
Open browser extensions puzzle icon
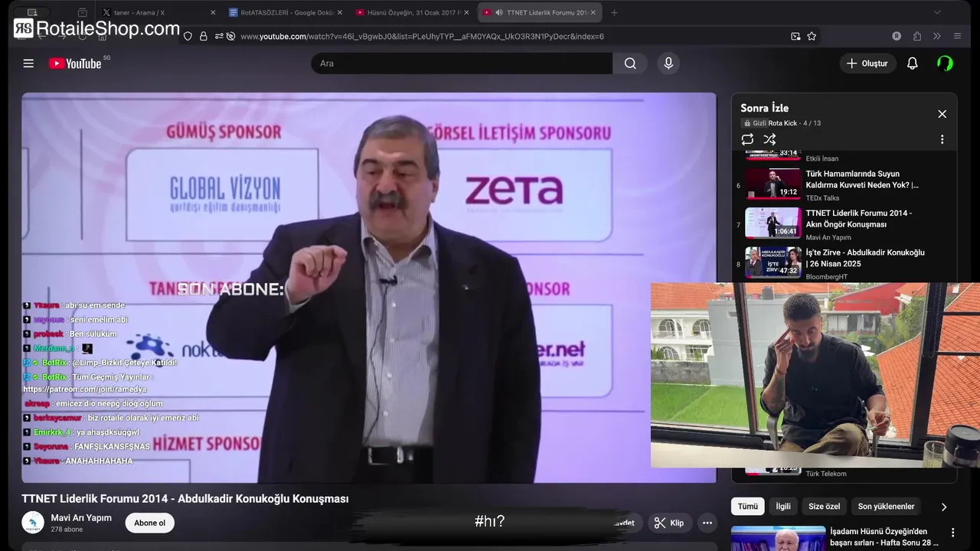coord(917,36)
